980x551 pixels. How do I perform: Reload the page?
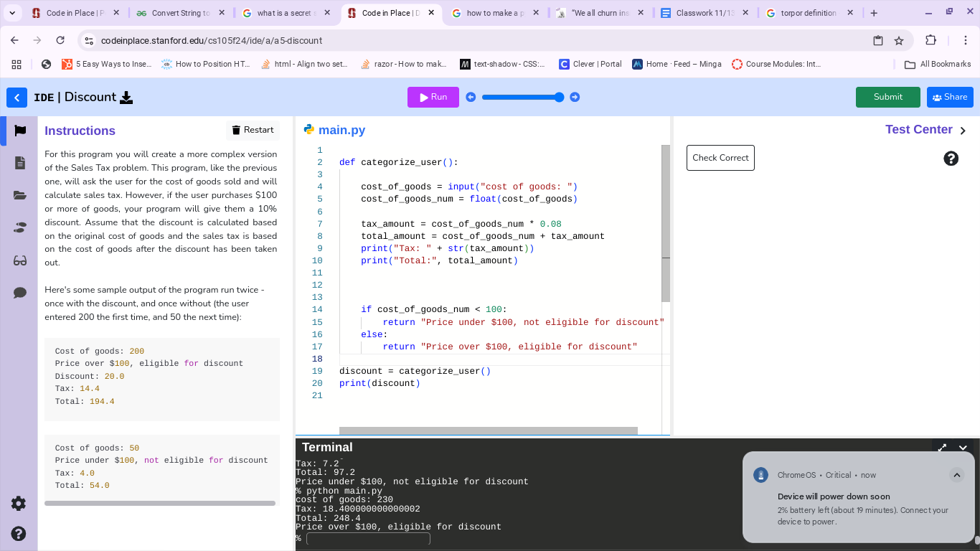tap(60, 41)
